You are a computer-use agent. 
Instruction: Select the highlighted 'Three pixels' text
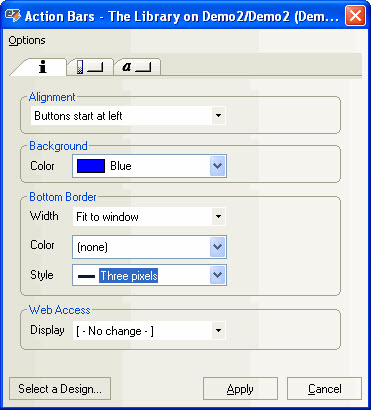coord(129,276)
